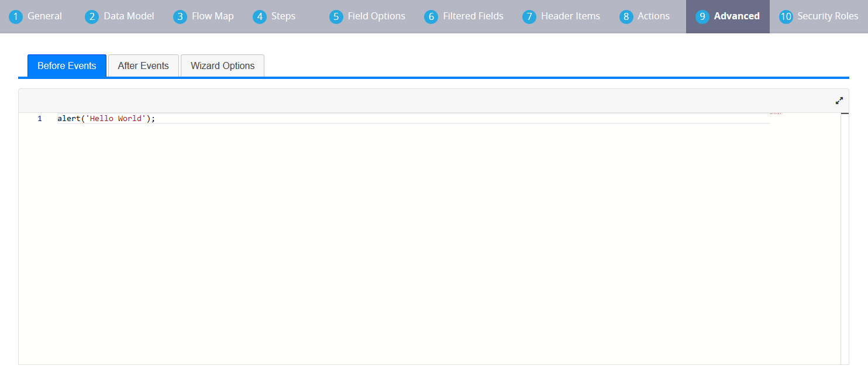Click the step 8 circle badge
This screenshot has width=868, height=386.
[x=626, y=17]
